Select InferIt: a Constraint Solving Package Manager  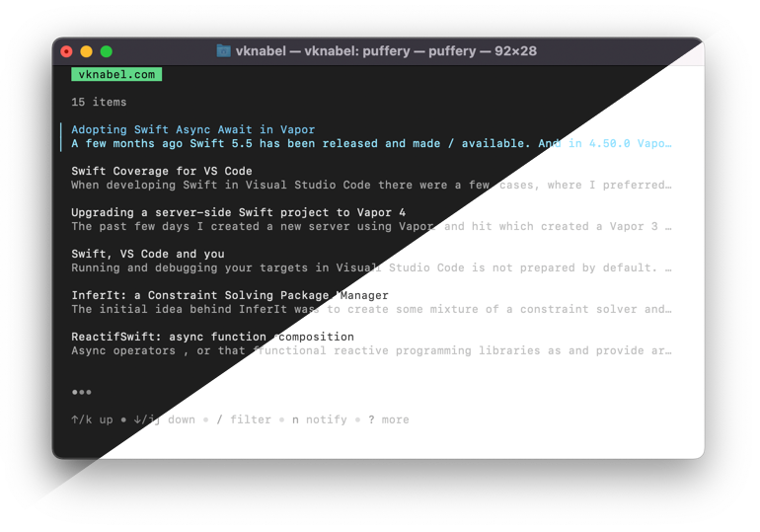(x=230, y=295)
